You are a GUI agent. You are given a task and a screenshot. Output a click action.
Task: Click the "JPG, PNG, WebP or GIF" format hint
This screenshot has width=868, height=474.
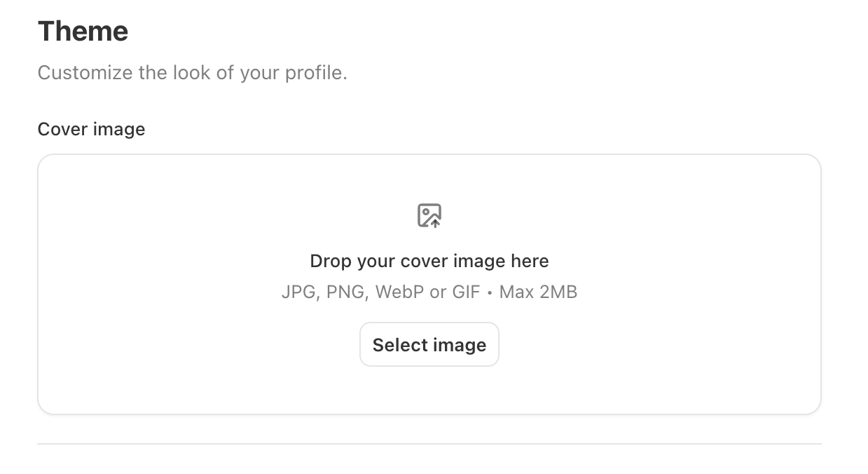380,292
